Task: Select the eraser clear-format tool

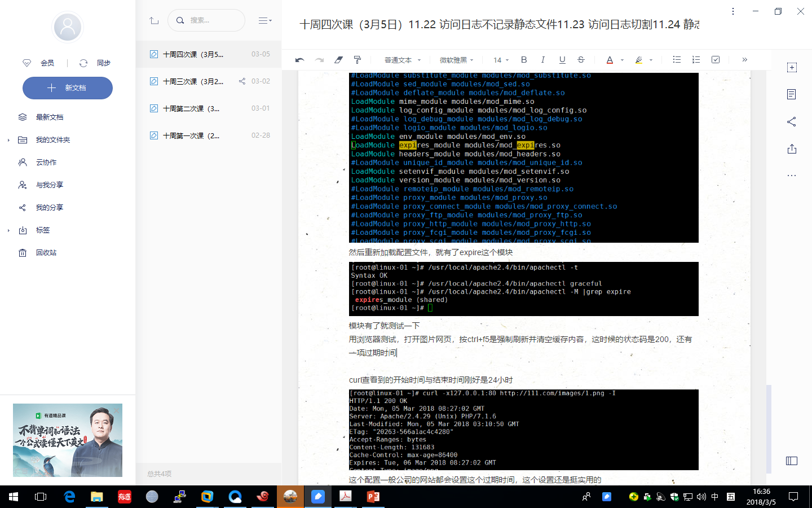Action: coord(338,60)
